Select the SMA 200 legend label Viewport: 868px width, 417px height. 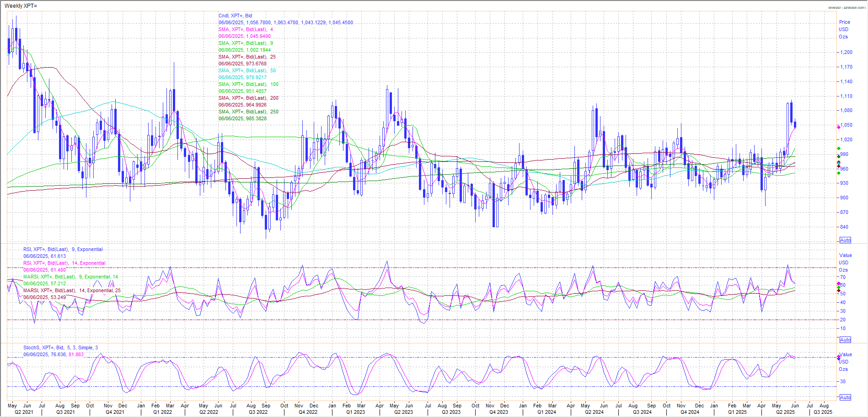248,98
